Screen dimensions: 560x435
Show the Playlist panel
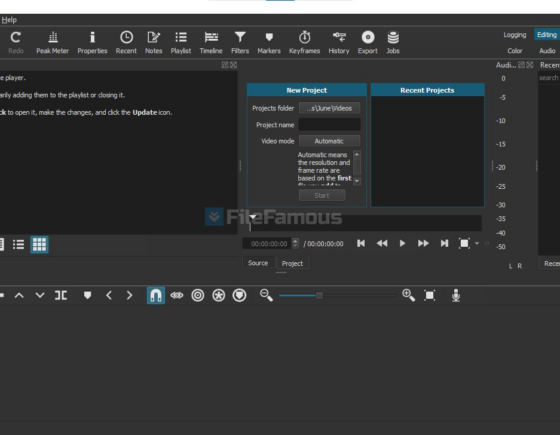click(181, 42)
